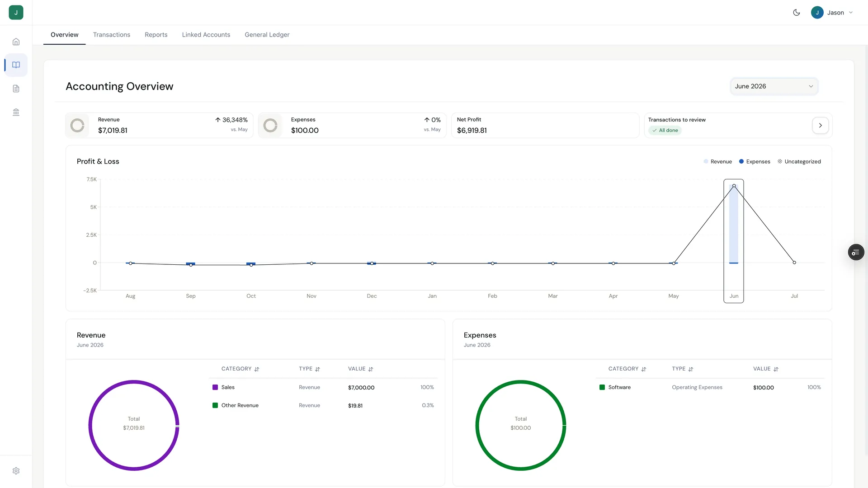The image size is (868, 488).
Task: Click Jason's profile avatar
Action: point(817,13)
